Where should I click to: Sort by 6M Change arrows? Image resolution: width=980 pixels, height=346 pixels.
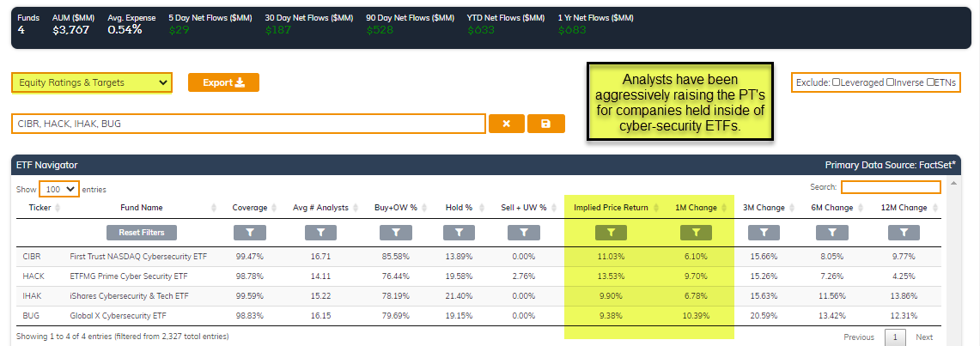(860, 208)
